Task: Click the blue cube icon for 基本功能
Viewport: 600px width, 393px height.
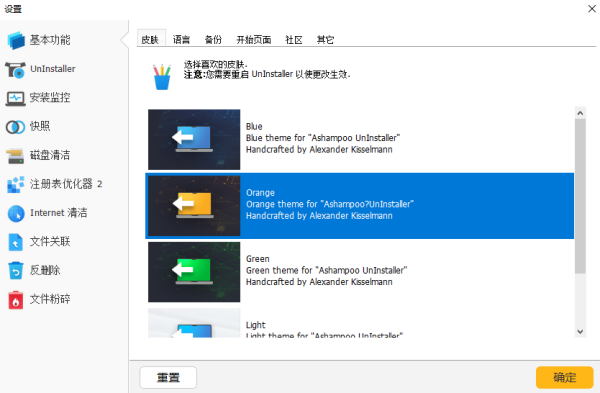Action: 16,40
